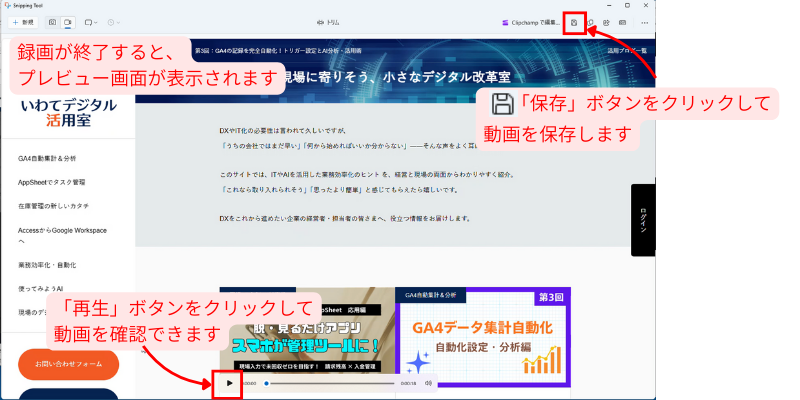Screen dimensions: 800x400
Task: Open the スマホが管理ツールに AppSheet article thumbnail
Action: coord(307,337)
